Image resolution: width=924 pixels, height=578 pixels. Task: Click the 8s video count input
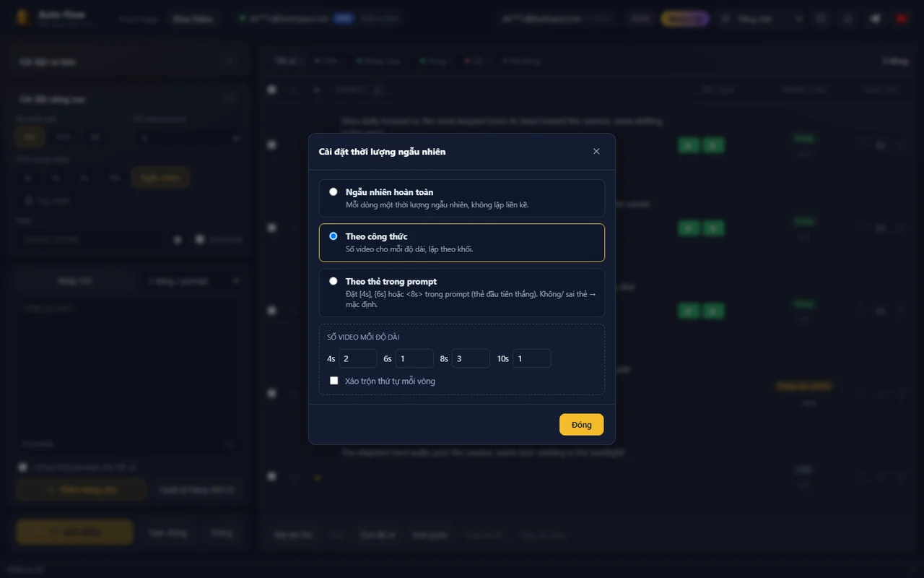[471, 358]
